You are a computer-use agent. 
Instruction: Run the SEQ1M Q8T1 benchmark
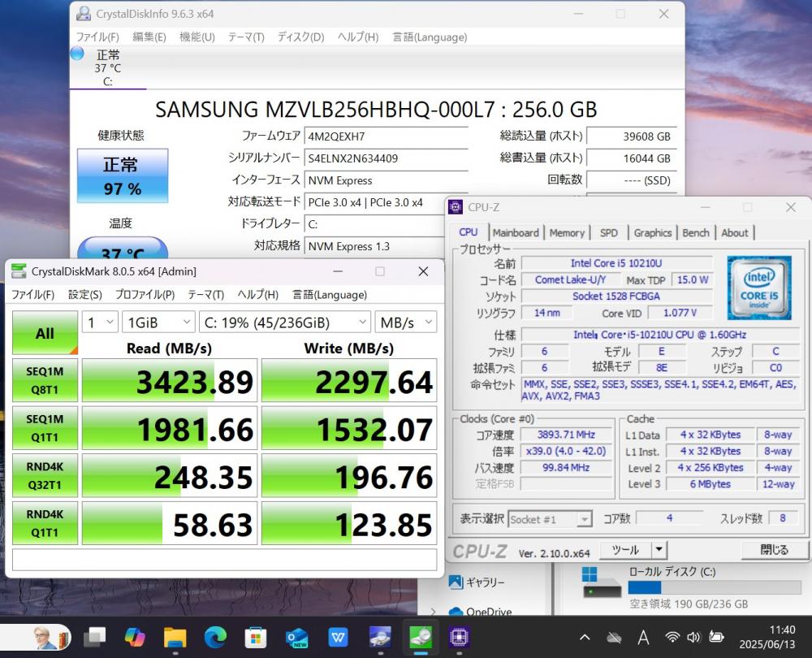click(x=45, y=380)
